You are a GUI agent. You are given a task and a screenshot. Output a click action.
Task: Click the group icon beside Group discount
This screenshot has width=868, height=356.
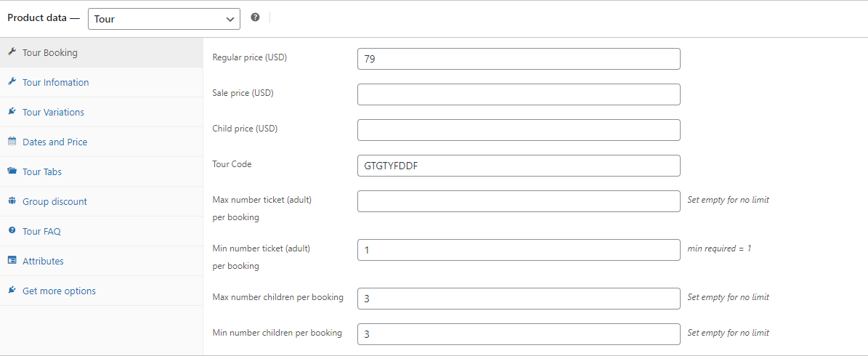click(x=12, y=201)
